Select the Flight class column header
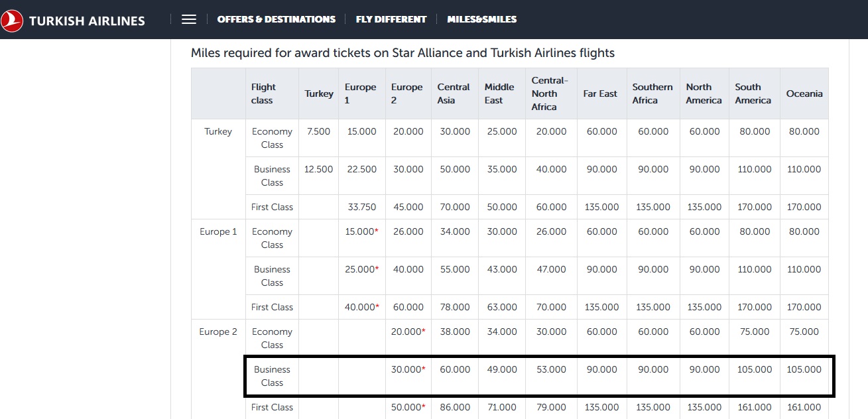 263,93
